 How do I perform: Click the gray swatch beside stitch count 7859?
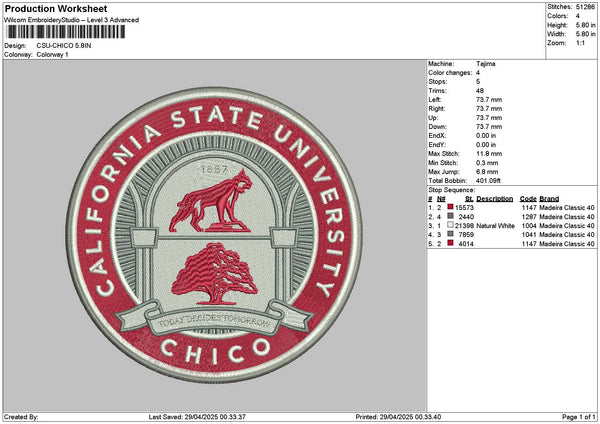pos(450,234)
